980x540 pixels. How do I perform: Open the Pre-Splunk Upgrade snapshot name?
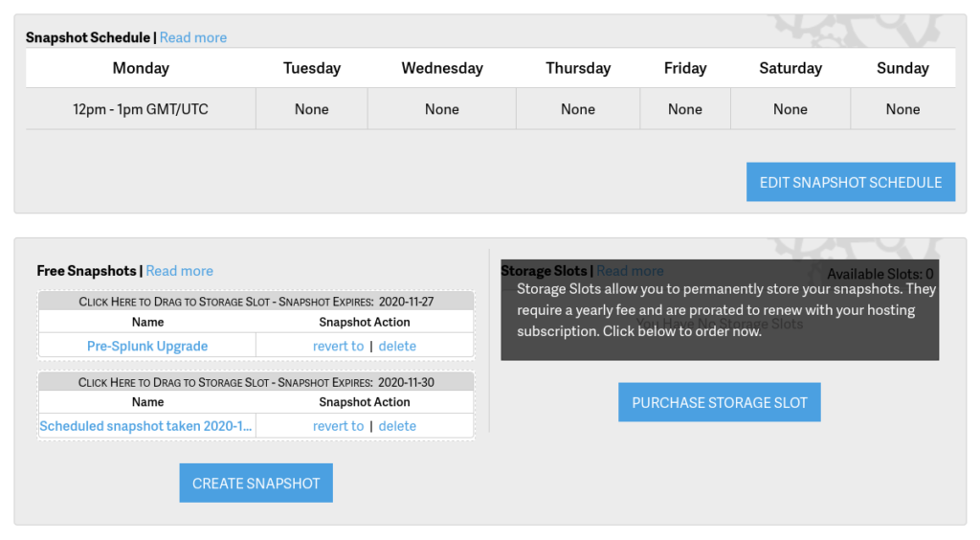[146, 346]
